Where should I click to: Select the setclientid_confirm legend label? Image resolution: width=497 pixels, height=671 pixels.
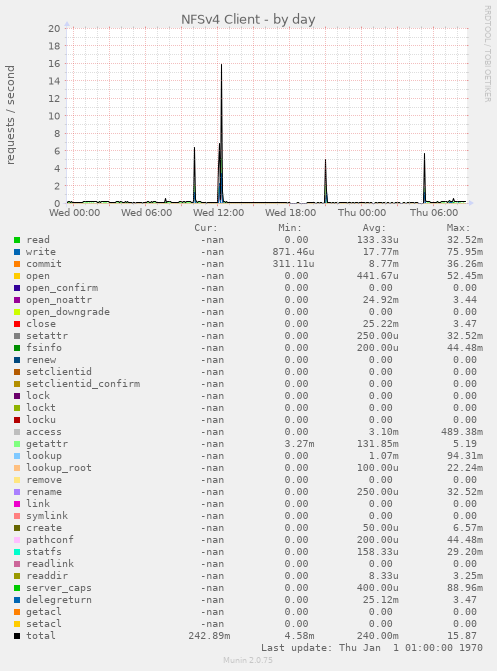click(x=83, y=384)
